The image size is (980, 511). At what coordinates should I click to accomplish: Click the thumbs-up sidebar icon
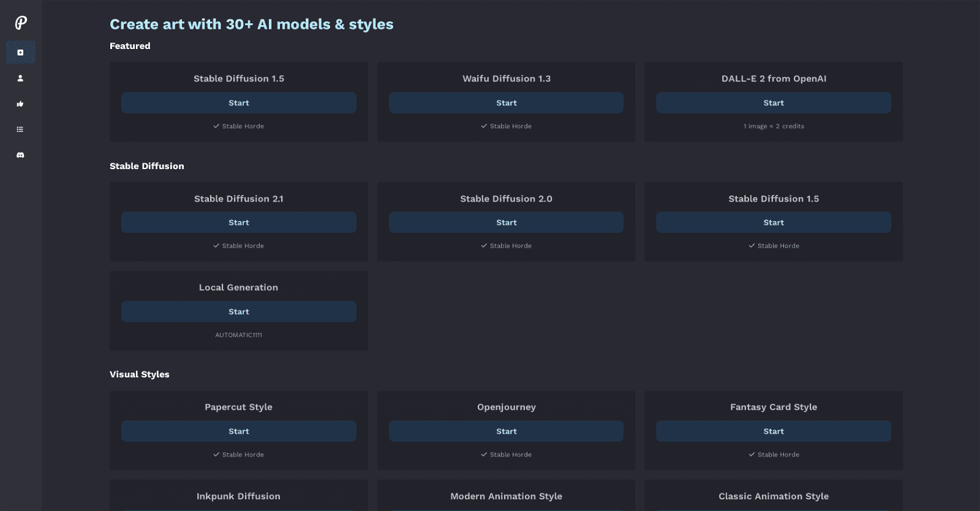(x=20, y=104)
